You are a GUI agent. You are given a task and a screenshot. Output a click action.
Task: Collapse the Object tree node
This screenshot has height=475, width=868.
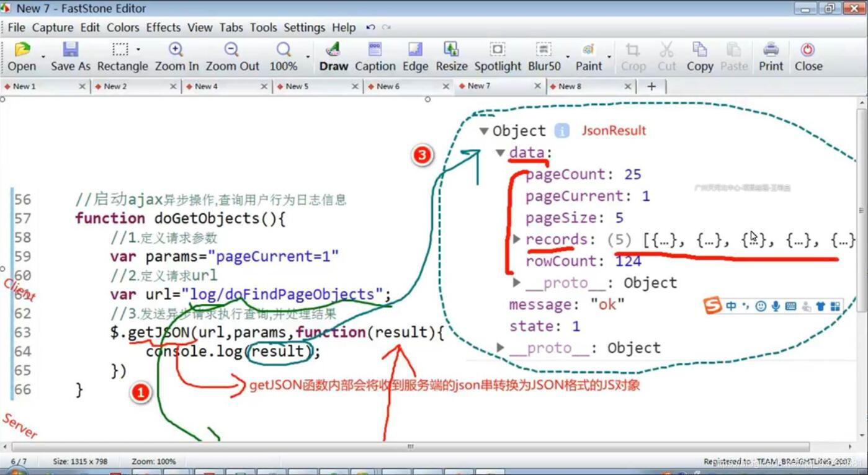(484, 131)
